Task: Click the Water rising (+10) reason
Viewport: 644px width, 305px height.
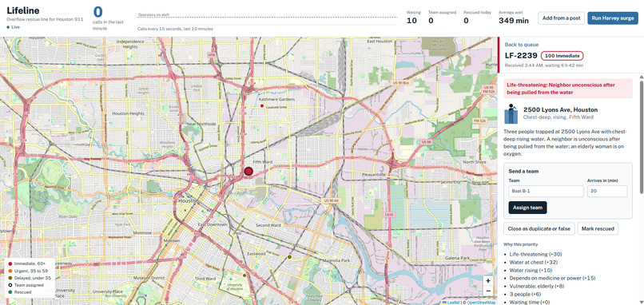Action: [531, 270]
